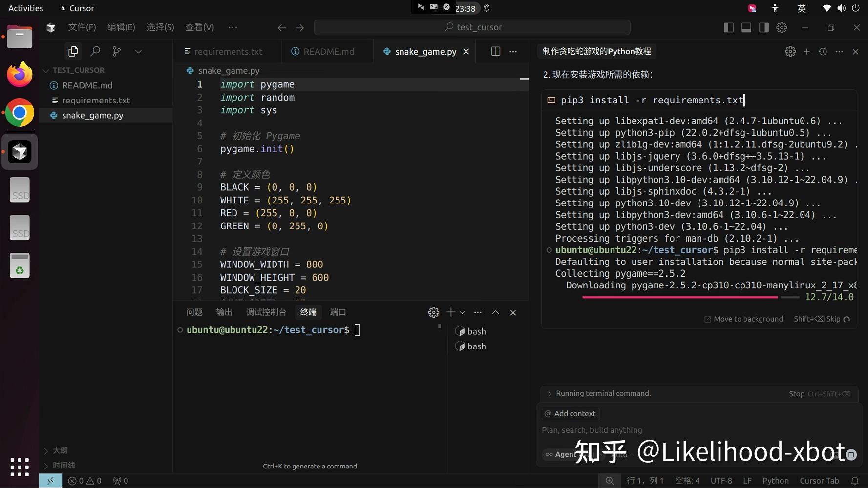Stop generation with square button
Screen dimensions: 868x488
851,454
